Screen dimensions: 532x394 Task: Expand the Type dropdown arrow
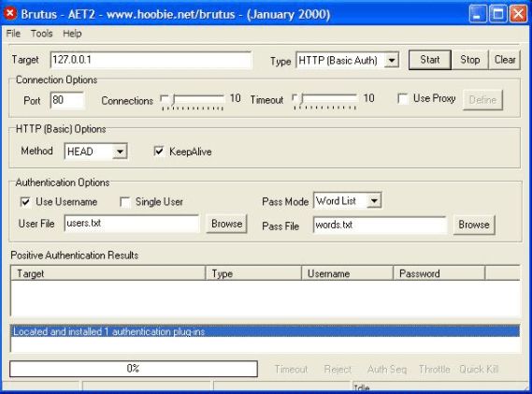pyautogui.click(x=392, y=60)
